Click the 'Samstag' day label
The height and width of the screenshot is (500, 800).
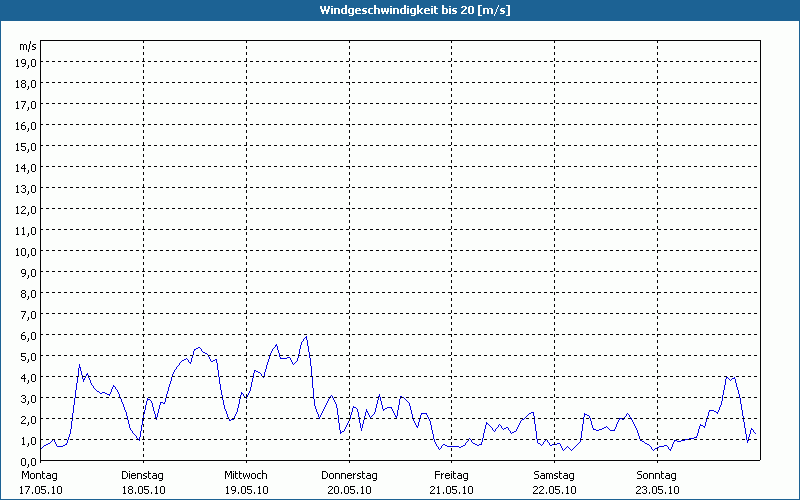554,476
